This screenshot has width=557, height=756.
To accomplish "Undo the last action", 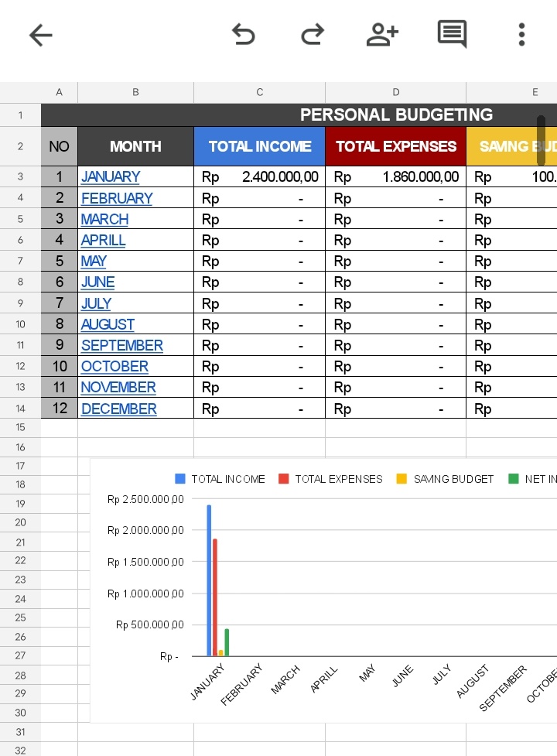I will point(244,35).
